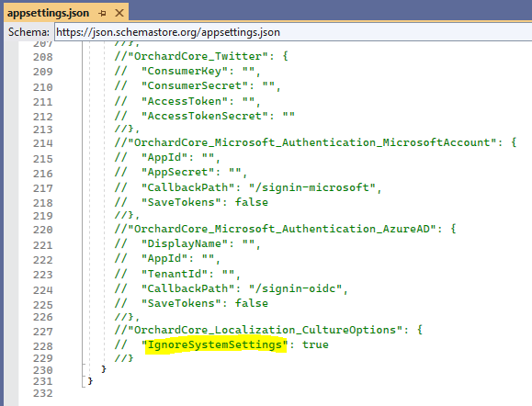Click the "false" value on line 225
Viewport: 532px width, 406px height.
(252, 303)
